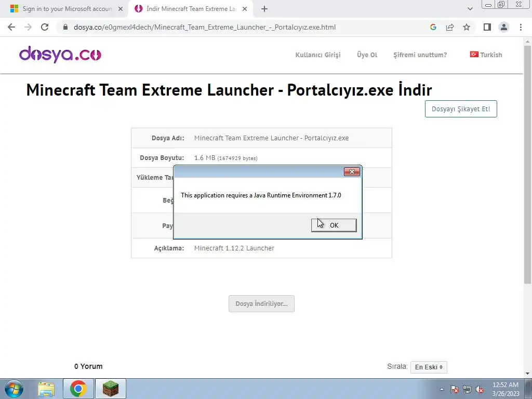Open a new tab with the plus button
The width and height of the screenshot is (532, 399).
point(264,9)
